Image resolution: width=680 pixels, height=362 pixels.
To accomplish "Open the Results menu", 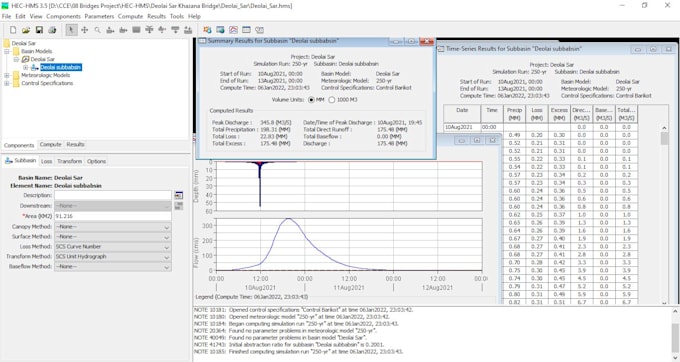I will 157,16.
